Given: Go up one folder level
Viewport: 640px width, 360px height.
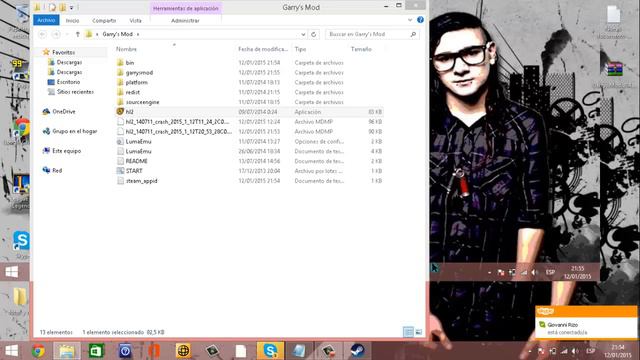Looking at the screenshot, I should point(78,34).
